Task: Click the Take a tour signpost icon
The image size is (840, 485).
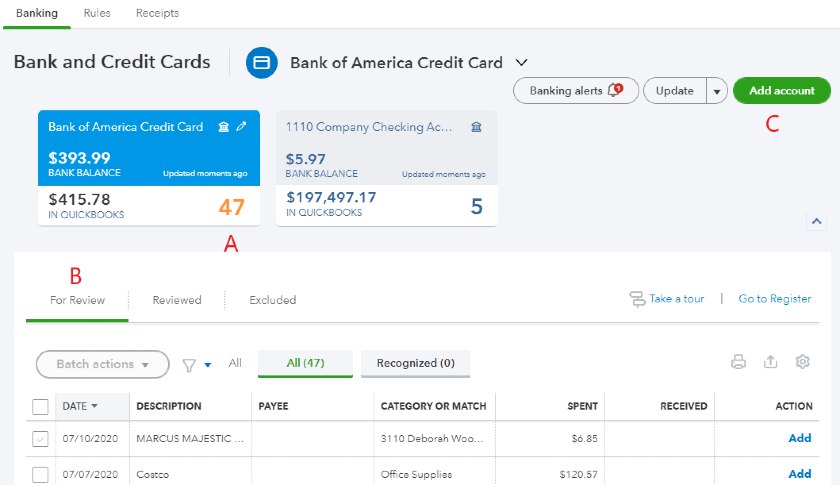Action: [637, 299]
